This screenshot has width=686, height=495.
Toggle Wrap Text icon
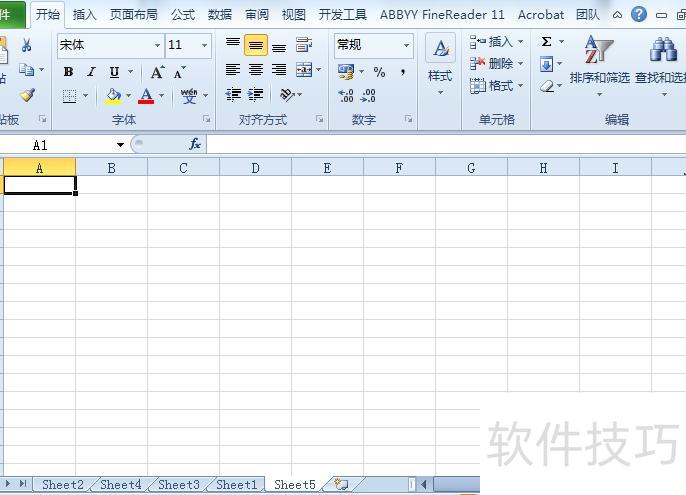coord(304,45)
